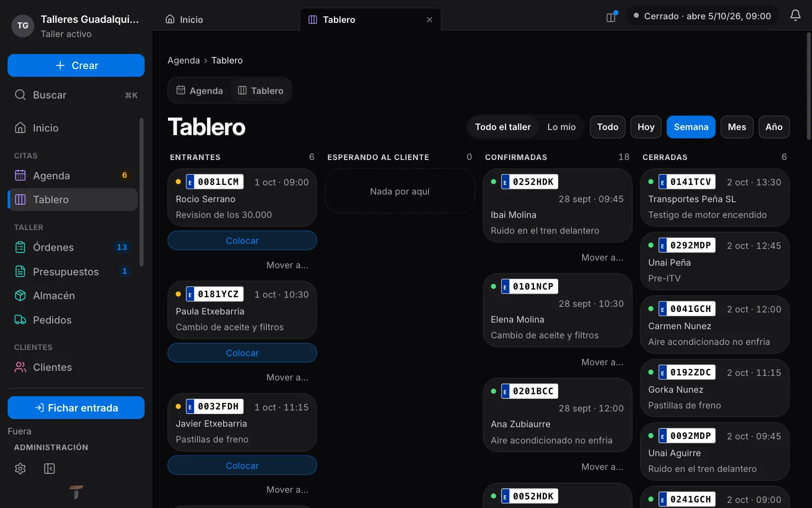Open Órdenes in the sidebar
This screenshot has height=508, width=812.
click(73, 247)
